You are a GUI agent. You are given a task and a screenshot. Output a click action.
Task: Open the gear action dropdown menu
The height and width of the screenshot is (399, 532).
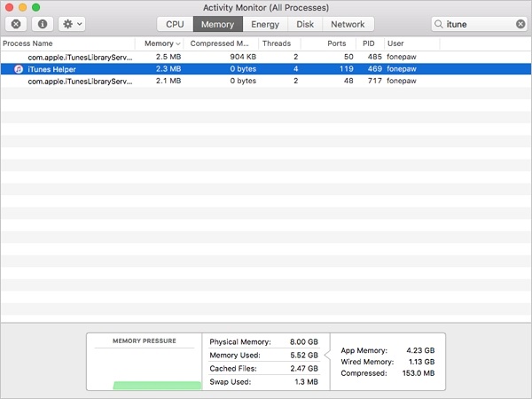click(72, 24)
